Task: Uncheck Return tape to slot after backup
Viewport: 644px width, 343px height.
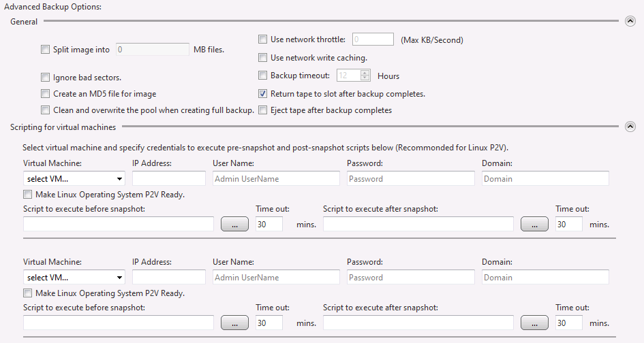Action: coord(263,94)
